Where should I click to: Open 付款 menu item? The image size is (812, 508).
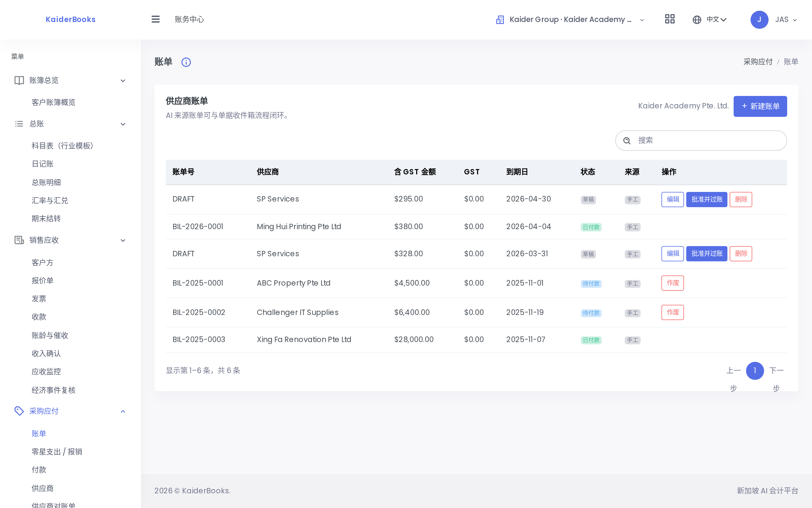click(x=39, y=470)
